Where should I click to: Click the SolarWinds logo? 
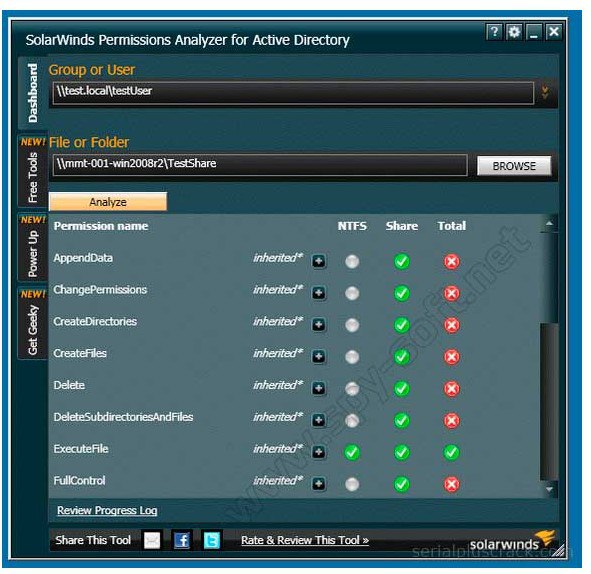[512, 541]
